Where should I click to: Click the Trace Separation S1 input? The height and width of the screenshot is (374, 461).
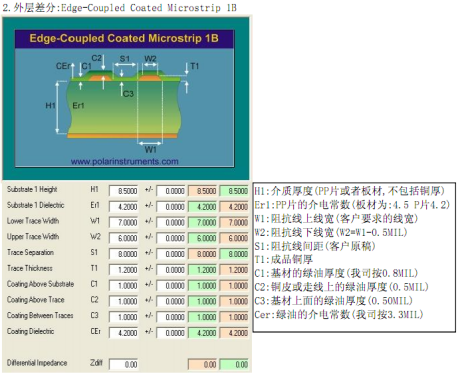tap(123, 254)
